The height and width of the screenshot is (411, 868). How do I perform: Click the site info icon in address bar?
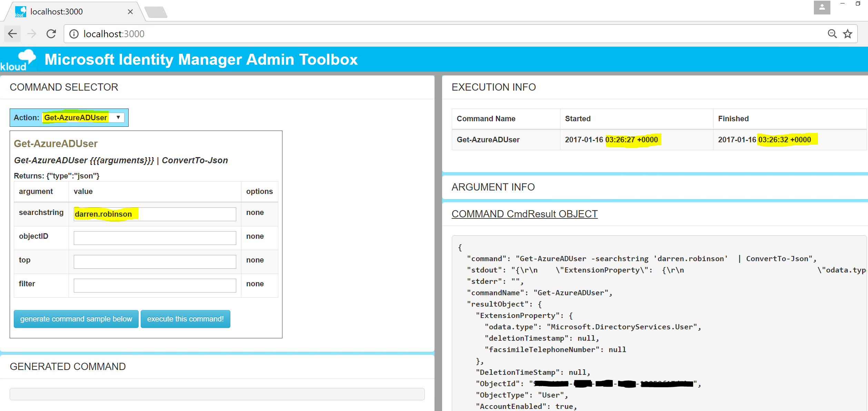click(x=74, y=34)
